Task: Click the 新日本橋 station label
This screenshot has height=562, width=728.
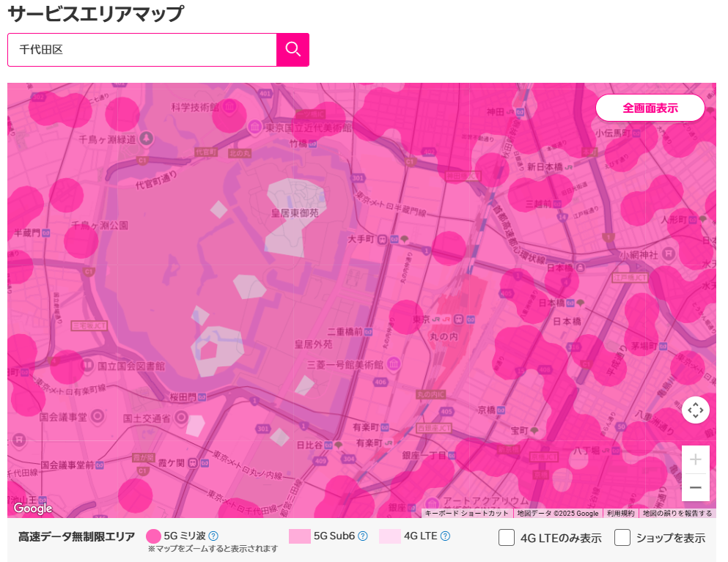Action: point(545,166)
